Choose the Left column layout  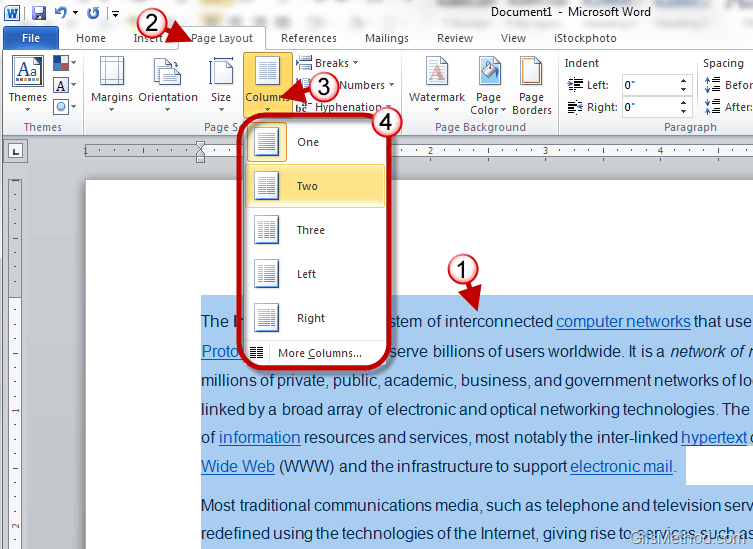(x=315, y=274)
